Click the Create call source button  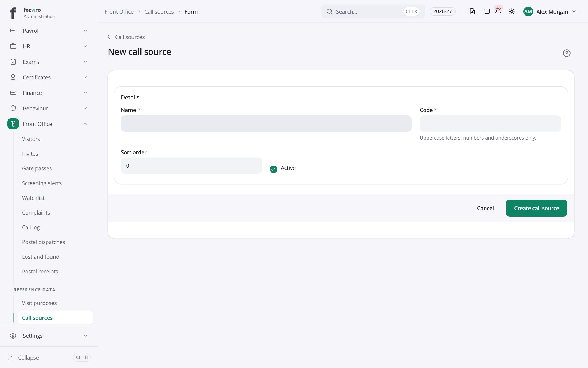click(x=536, y=208)
